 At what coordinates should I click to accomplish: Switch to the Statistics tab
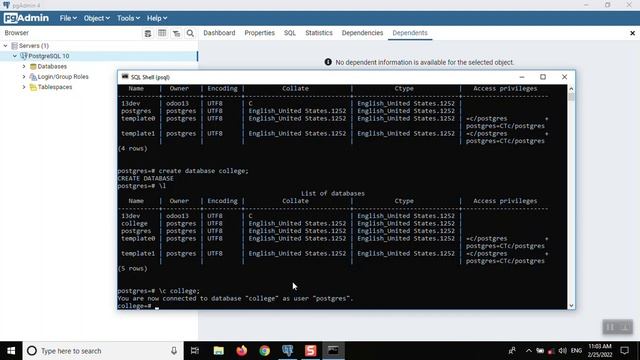click(319, 33)
